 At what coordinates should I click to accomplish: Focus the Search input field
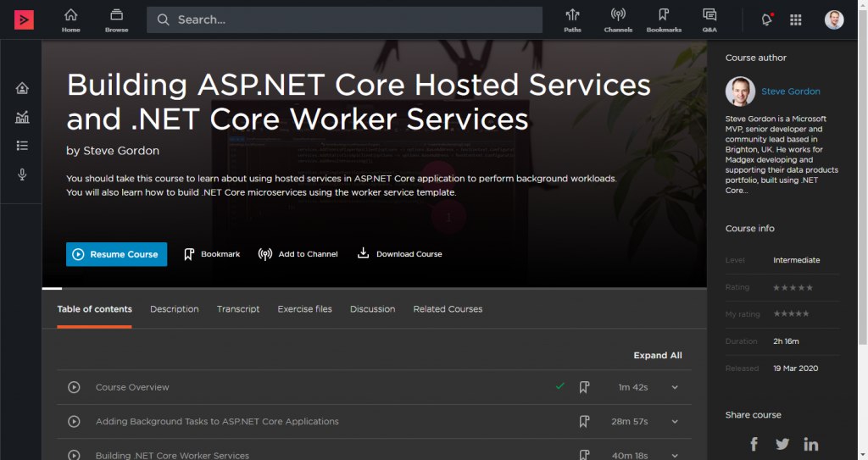point(344,20)
